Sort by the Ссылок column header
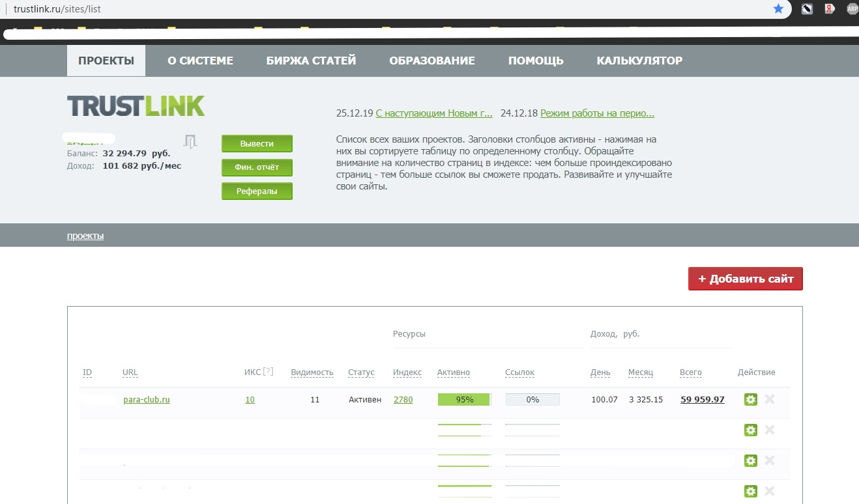The height and width of the screenshot is (504, 859). coord(519,372)
